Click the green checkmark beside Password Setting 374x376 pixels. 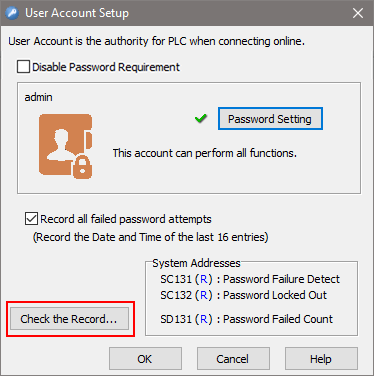pos(201,118)
